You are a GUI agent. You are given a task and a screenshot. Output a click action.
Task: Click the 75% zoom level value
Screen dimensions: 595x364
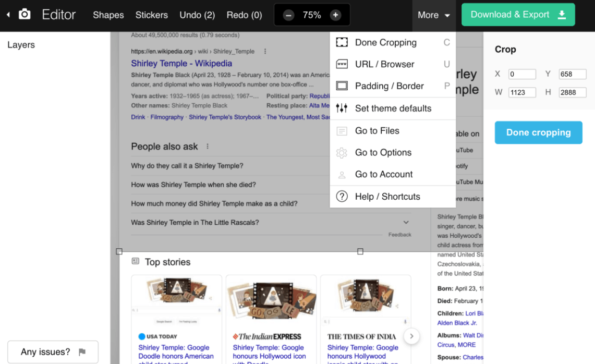[x=312, y=15]
